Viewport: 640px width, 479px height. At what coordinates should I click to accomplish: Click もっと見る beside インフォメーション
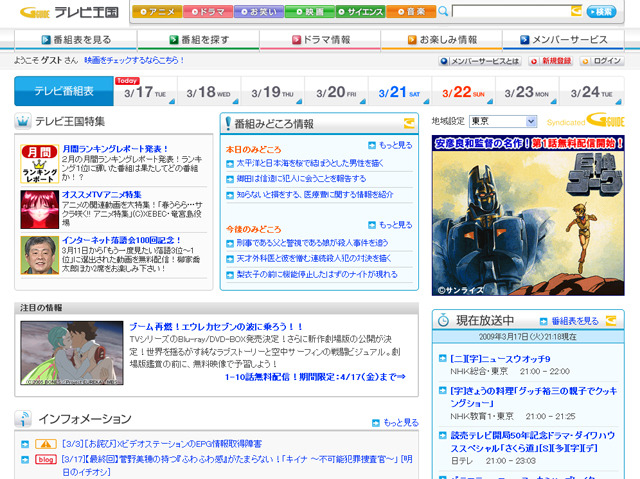click(x=396, y=423)
